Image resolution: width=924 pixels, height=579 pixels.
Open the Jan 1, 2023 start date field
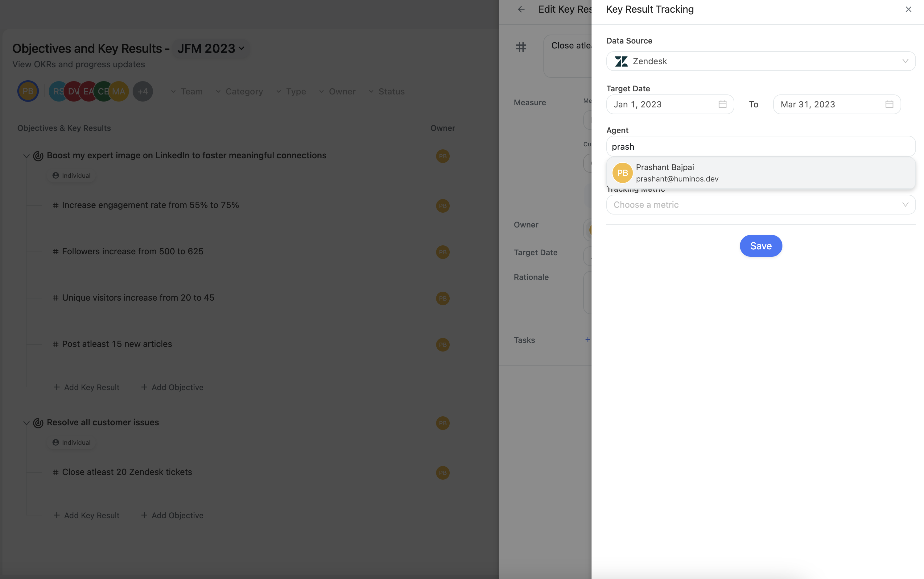pyautogui.click(x=670, y=104)
